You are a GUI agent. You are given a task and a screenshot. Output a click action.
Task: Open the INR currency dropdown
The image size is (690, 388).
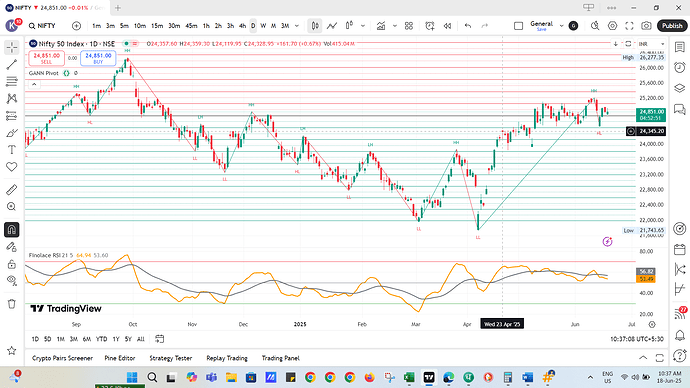(x=651, y=44)
